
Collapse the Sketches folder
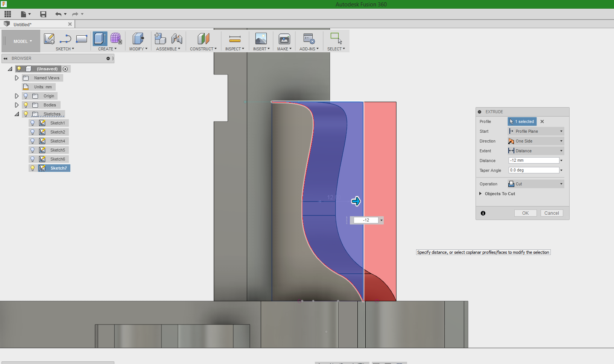click(x=17, y=114)
